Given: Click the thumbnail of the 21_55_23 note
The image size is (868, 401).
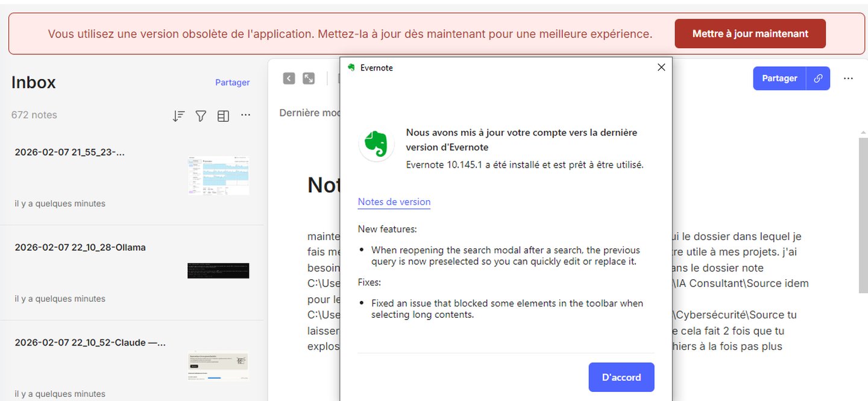Looking at the screenshot, I should pos(218,175).
